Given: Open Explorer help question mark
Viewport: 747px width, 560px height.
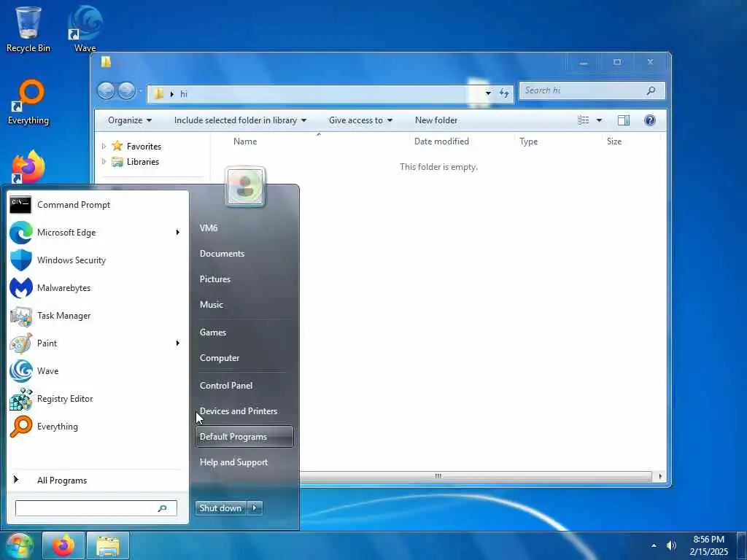Looking at the screenshot, I should (650, 120).
